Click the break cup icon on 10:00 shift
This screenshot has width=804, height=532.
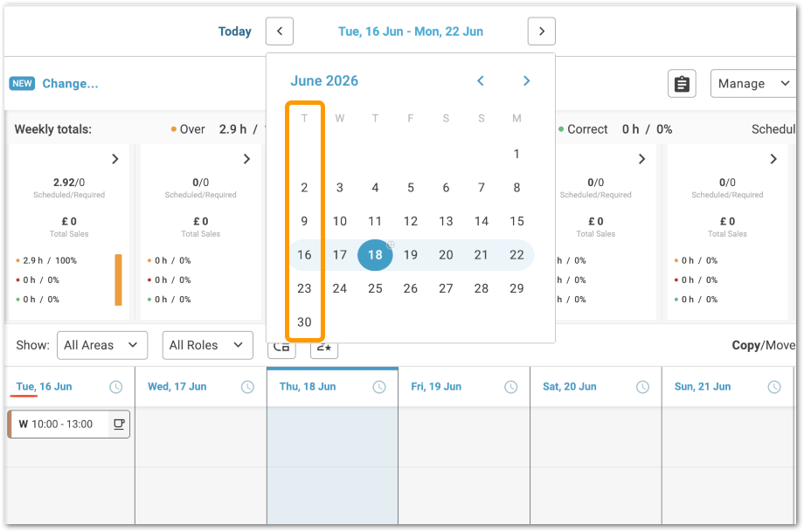(x=119, y=424)
